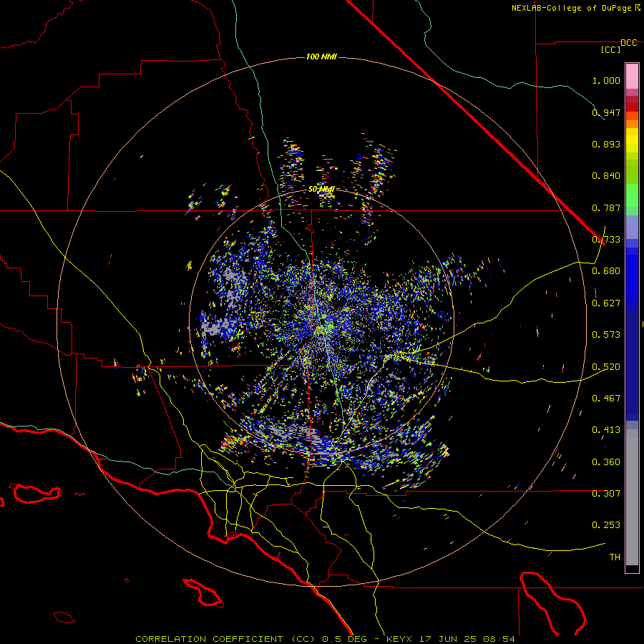644x644 pixels.
Task: Click the 0.467 color scale value
Action: (606, 399)
